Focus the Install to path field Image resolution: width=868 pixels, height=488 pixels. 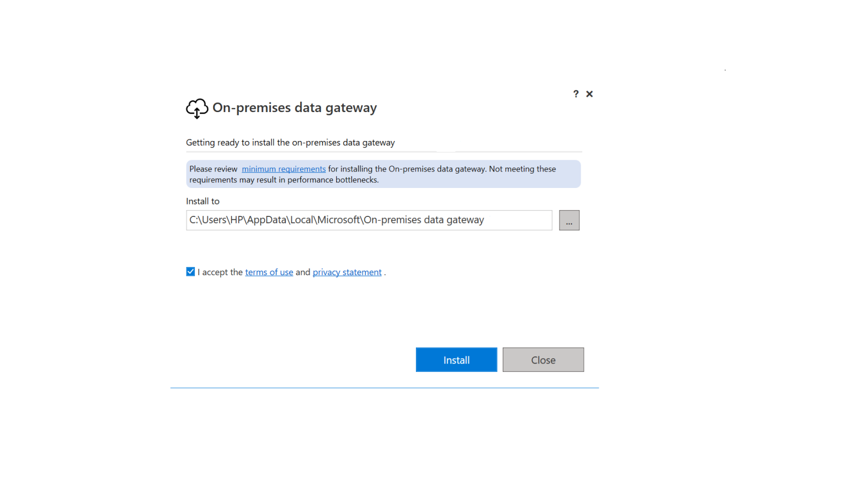click(x=369, y=220)
